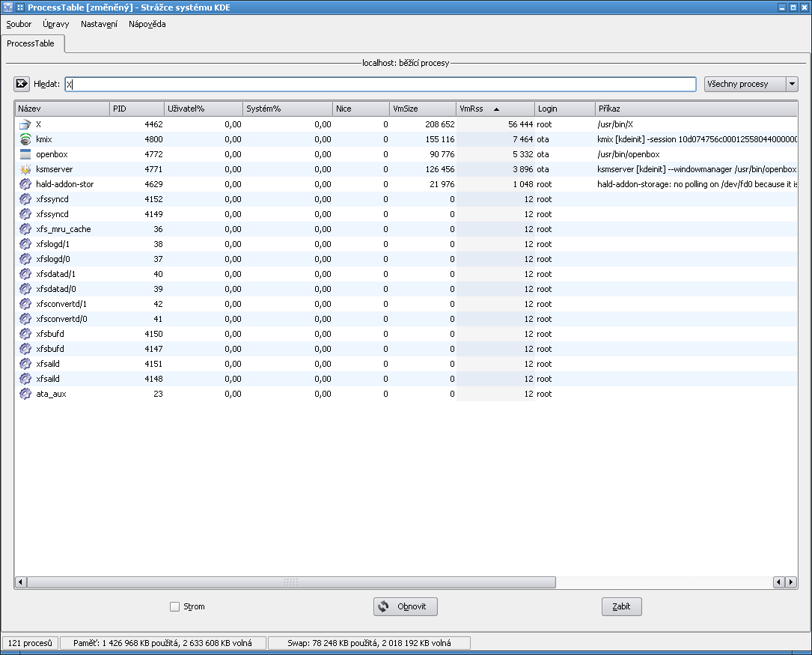812x655 pixels.
Task: Click the /usr/bin/openbox command cell
Action: tap(628, 154)
